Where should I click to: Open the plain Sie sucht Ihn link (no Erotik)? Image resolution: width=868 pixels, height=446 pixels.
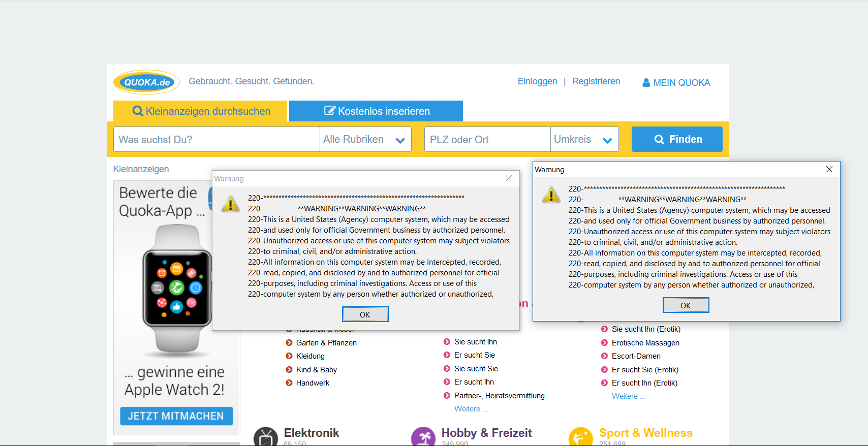pyautogui.click(x=476, y=342)
